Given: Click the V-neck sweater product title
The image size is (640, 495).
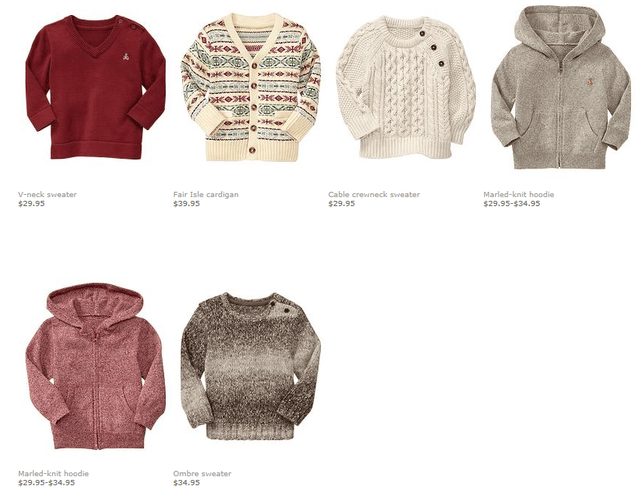Looking at the screenshot, I should click(47, 195).
